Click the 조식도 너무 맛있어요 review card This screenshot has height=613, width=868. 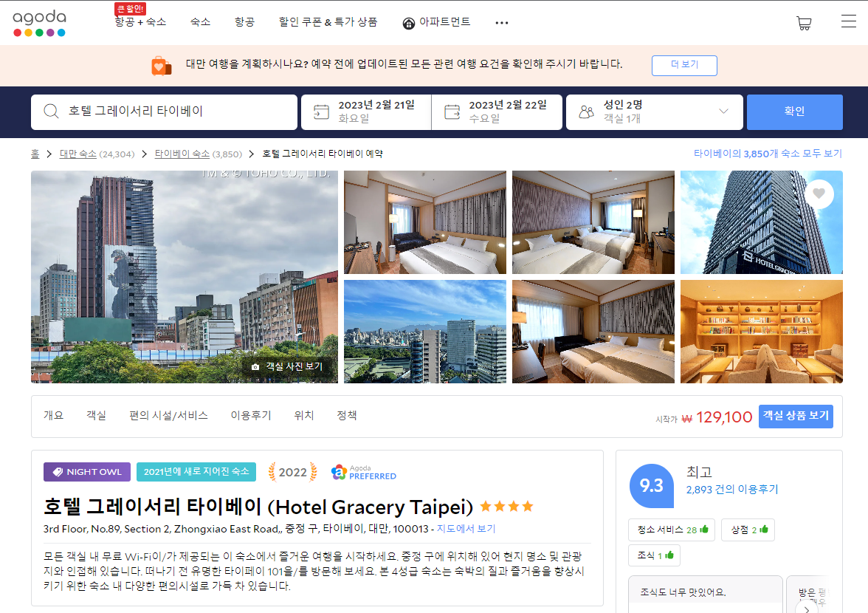pyautogui.click(x=706, y=595)
